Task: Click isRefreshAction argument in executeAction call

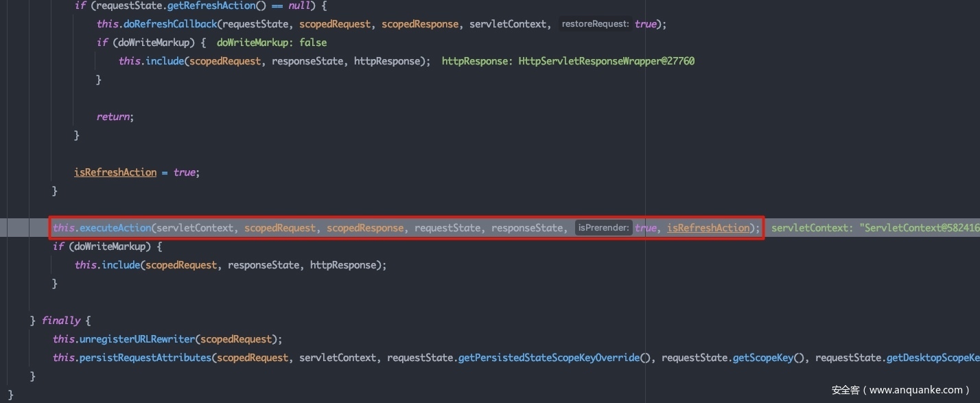Action: point(708,228)
